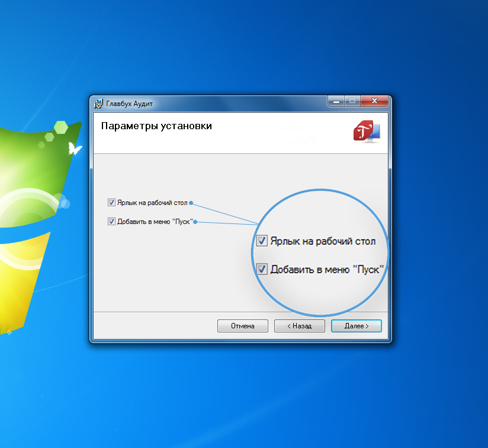Click the installer icon in the title bar
This screenshot has height=448, width=488.
click(x=99, y=103)
